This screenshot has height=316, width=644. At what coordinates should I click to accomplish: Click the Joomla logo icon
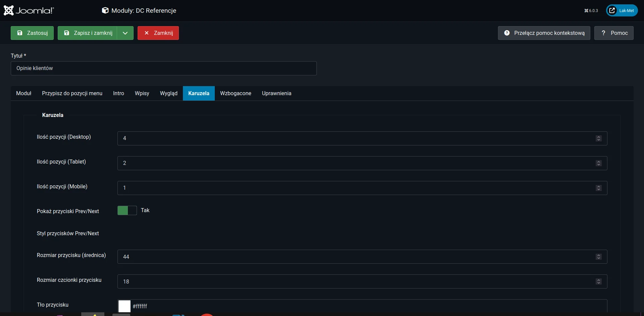9,10
